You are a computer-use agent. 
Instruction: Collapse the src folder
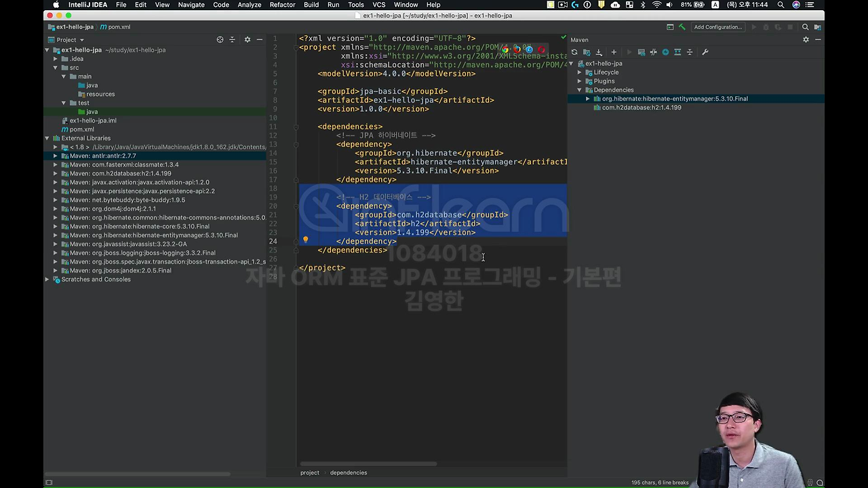[56, 68]
